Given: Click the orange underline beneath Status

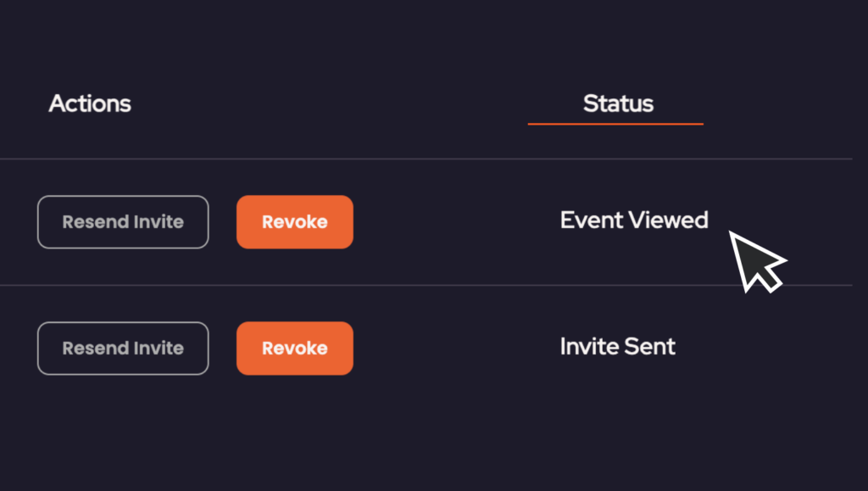Looking at the screenshot, I should [x=615, y=124].
